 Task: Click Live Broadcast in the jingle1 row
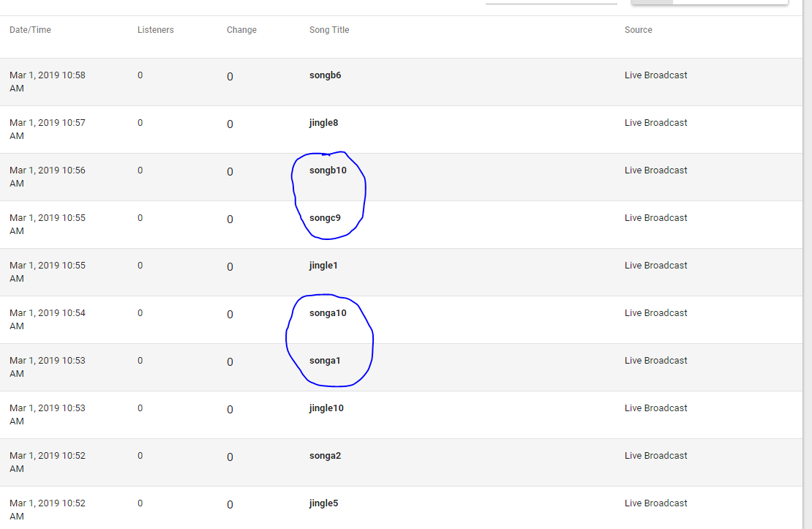click(655, 266)
